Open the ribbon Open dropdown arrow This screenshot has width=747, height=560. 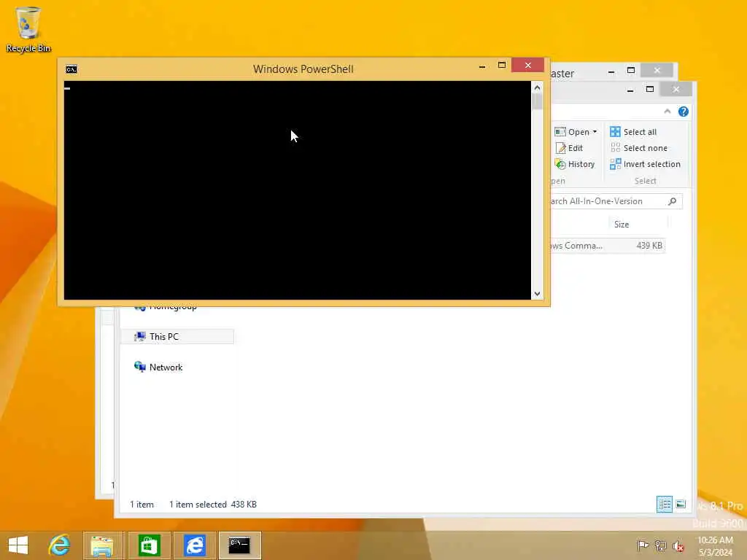click(595, 132)
